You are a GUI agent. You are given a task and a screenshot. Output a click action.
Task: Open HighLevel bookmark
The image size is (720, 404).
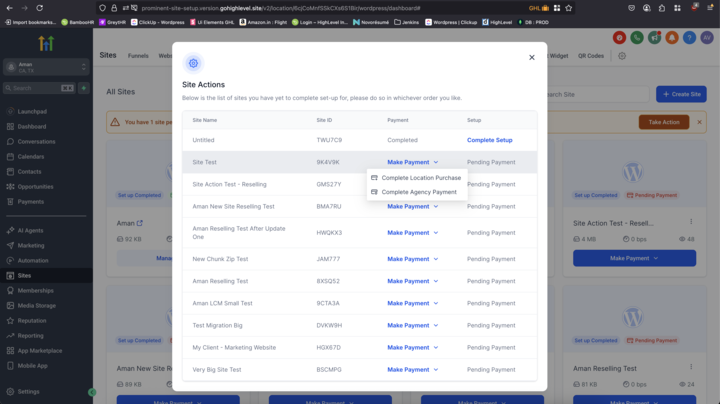click(497, 22)
